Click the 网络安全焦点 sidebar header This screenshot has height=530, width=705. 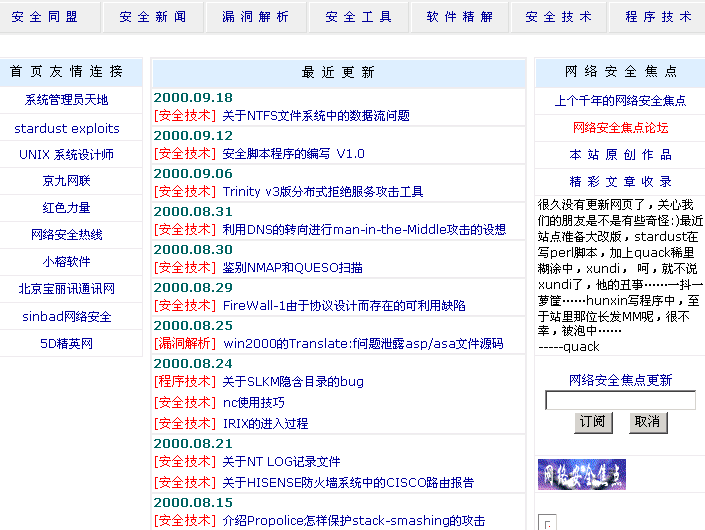620,72
